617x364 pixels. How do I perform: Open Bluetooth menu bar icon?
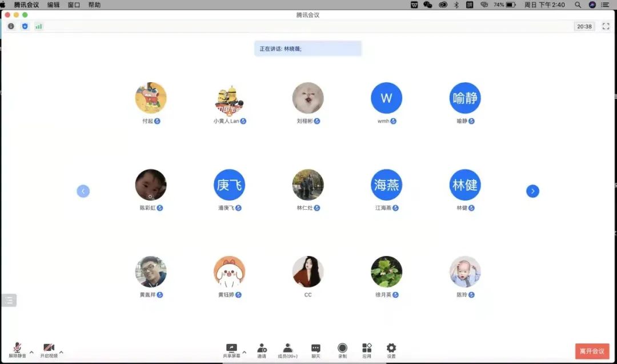click(x=456, y=5)
